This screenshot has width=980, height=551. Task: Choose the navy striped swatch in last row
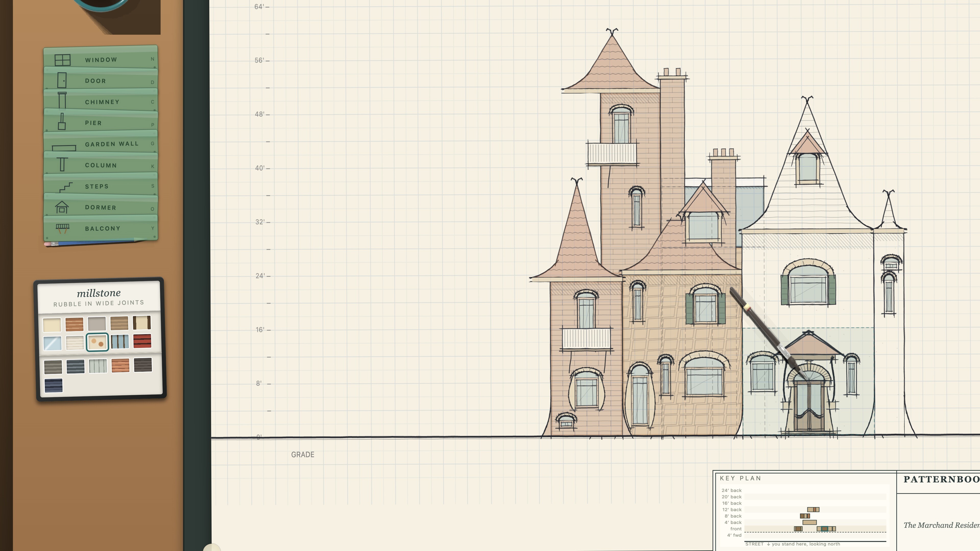[53, 385]
